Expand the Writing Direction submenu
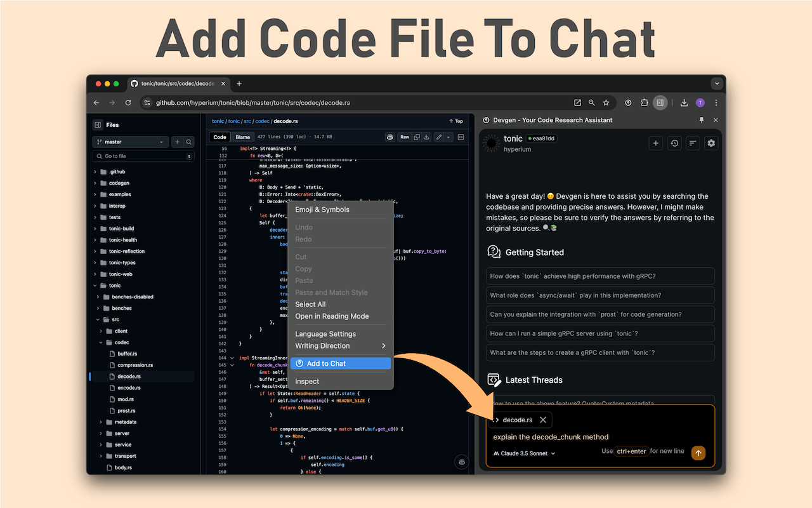The height and width of the screenshot is (508, 812). click(x=340, y=346)
